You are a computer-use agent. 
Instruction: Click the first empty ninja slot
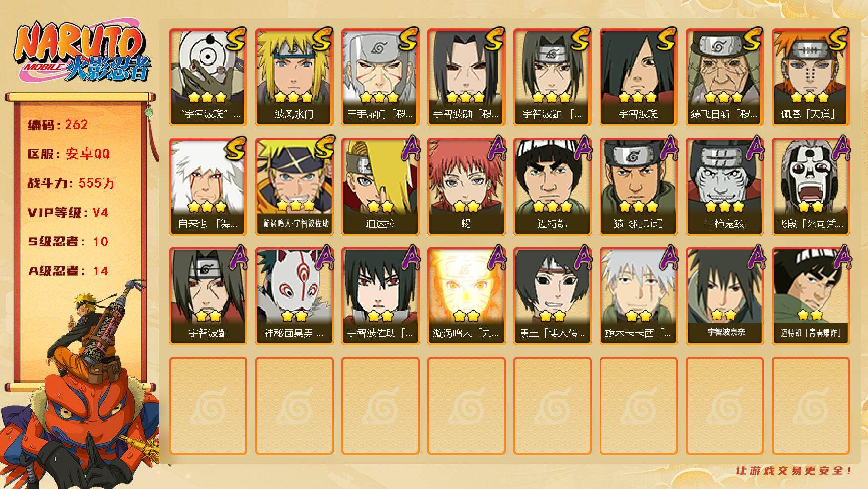pyautogui.click(x=208, y=406)
